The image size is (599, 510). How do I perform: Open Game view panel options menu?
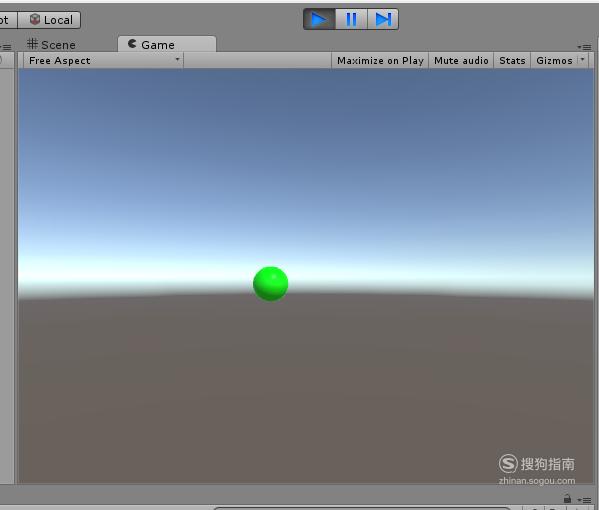(x=584, y=47)
